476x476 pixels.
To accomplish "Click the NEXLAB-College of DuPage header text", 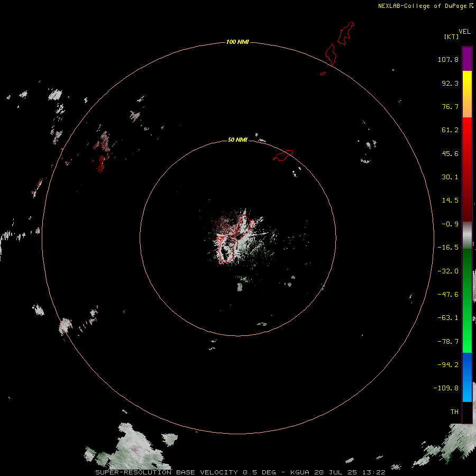I will (425, 6).
